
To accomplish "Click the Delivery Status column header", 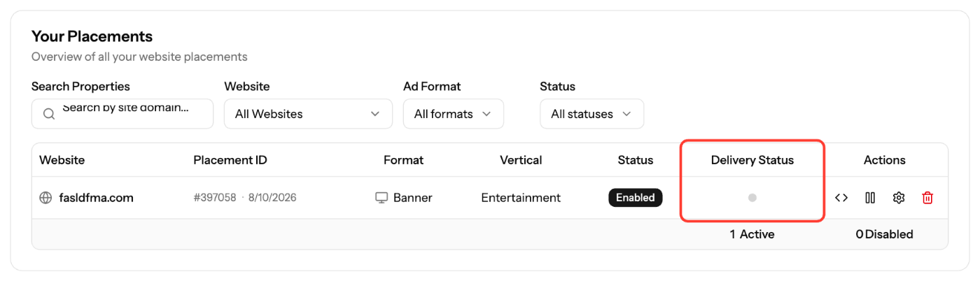I will [x=752, y=160].
